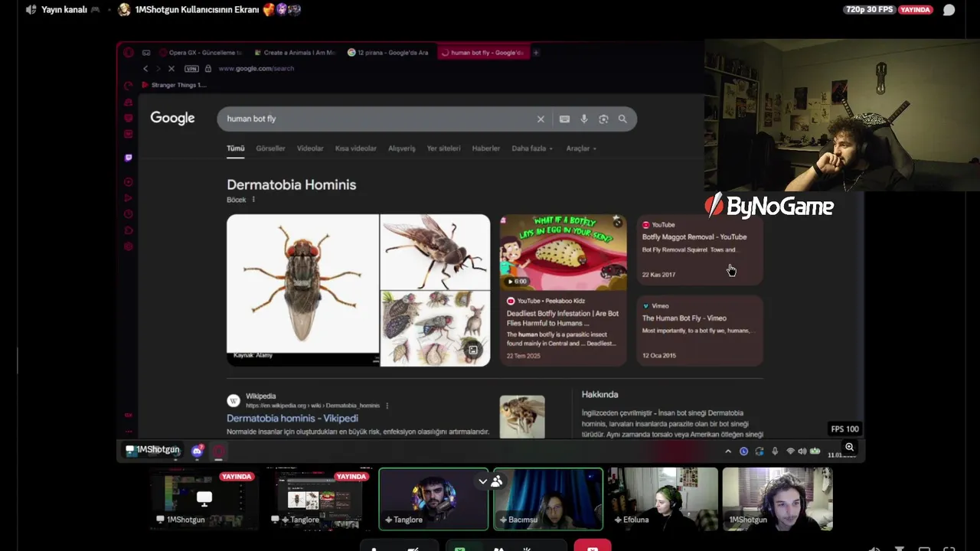Open the on-screen keyboard input tool
The image size is (980, 551).
click(x=564, y=119)
